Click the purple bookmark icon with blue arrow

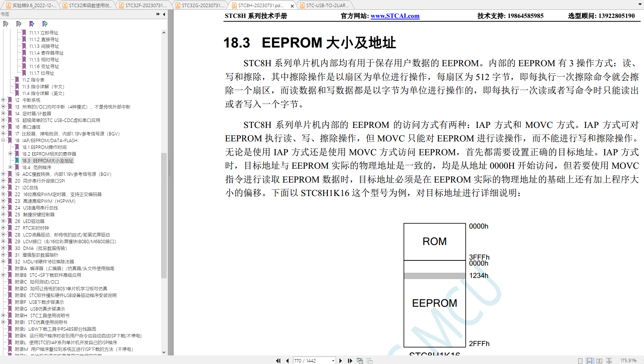click(x=32, y=24)
